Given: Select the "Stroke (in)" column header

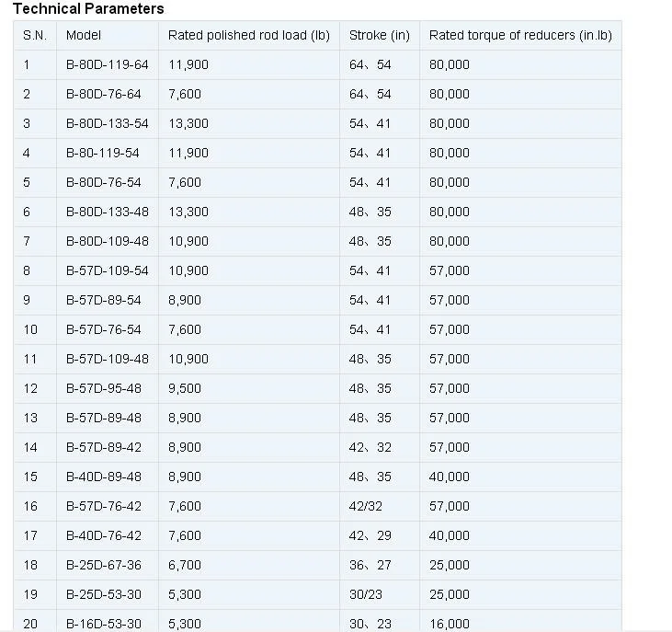Looking at the screenshot, I should click(379, 36).
